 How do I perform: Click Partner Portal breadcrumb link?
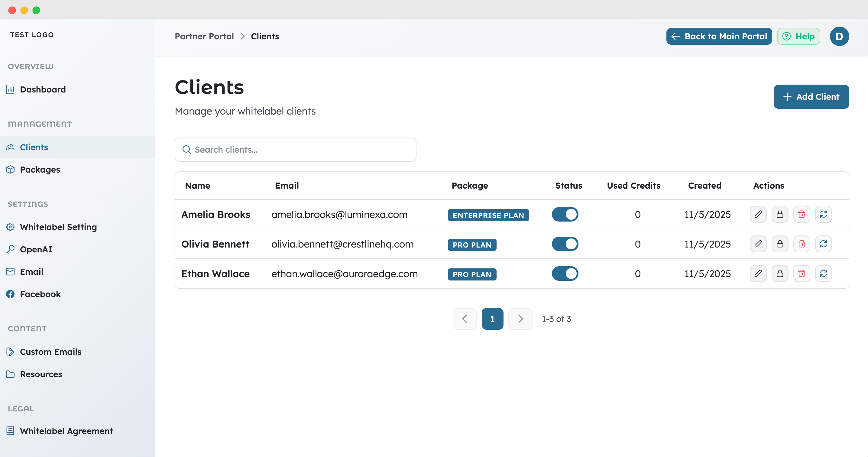[204, 36]
